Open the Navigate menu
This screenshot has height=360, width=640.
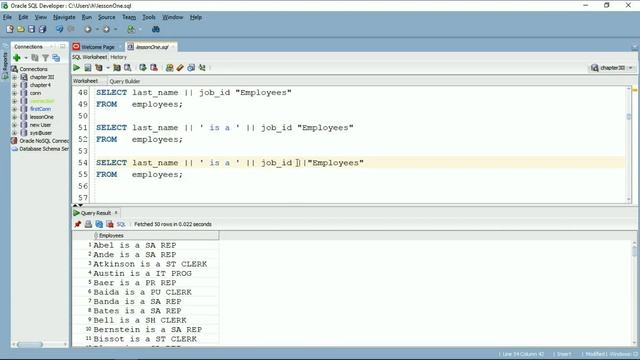click(x=64, y=17)
